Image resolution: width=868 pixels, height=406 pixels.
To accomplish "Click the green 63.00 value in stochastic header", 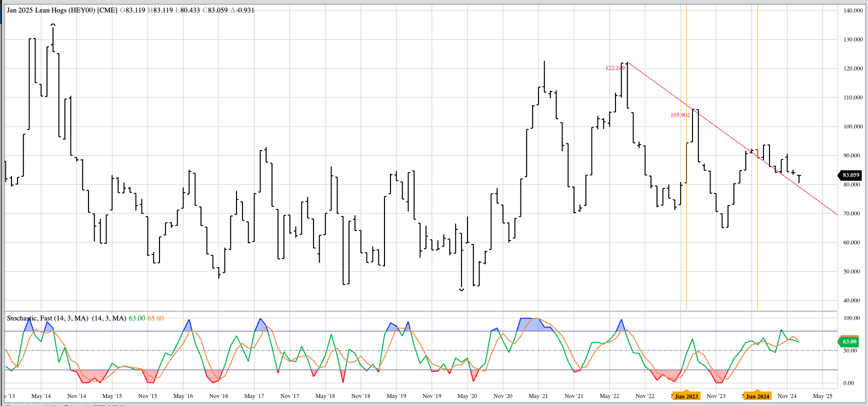I will point(136,318).
